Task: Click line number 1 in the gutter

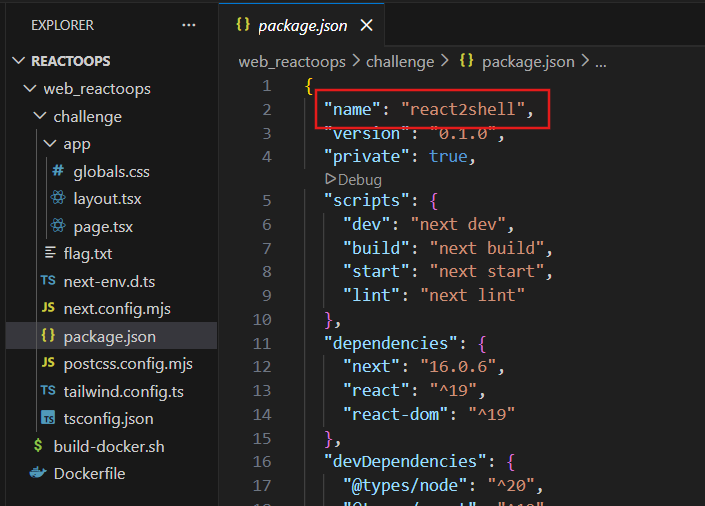Action: click(x=267, y=85)
